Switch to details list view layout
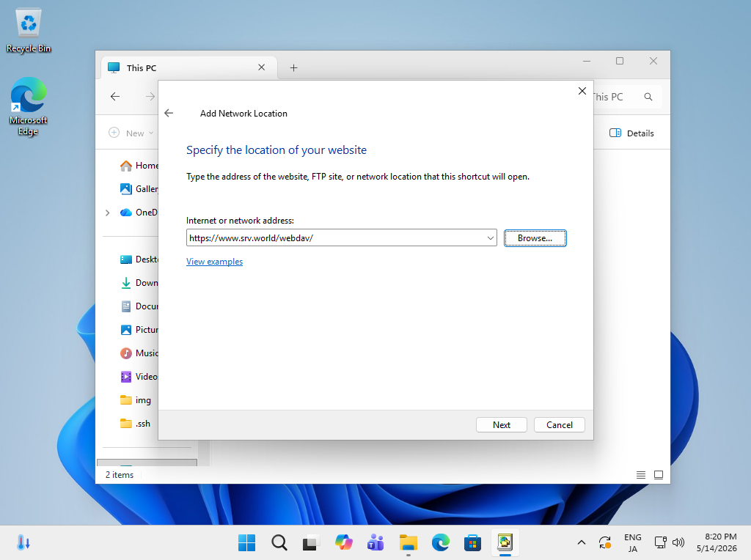The image size is (751, 560). pos(641,475)
